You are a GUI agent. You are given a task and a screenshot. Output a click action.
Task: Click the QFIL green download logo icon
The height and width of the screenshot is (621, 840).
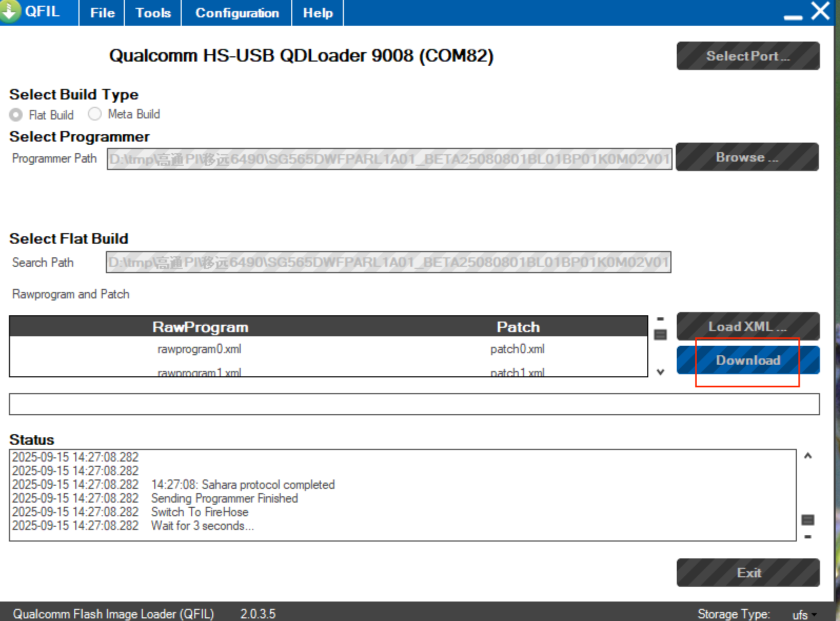(x=11, y=12)
